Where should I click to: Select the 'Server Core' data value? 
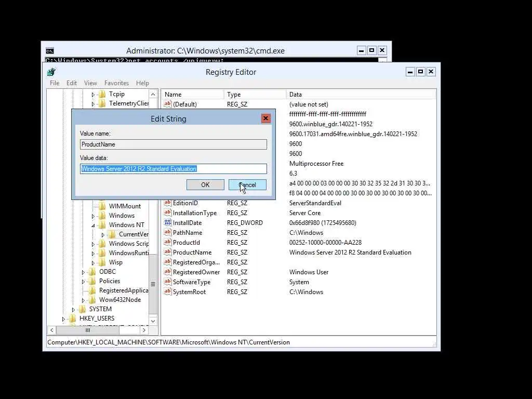[304, 212]
